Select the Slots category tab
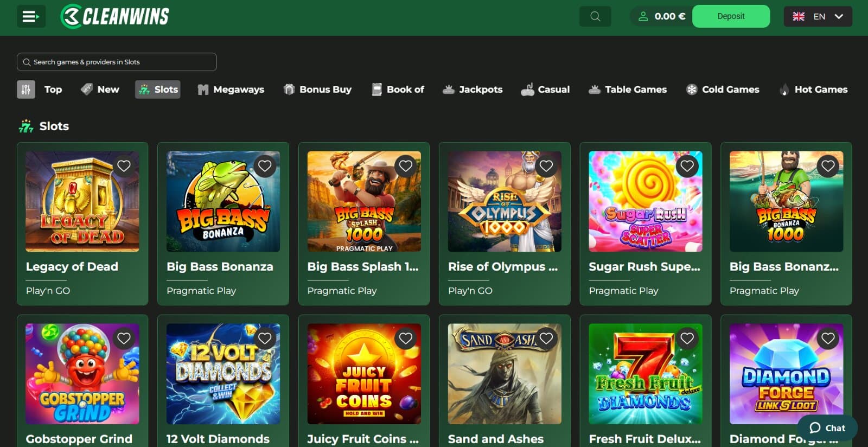This screenshot has height=447, width=868. [x=158, y=90]
